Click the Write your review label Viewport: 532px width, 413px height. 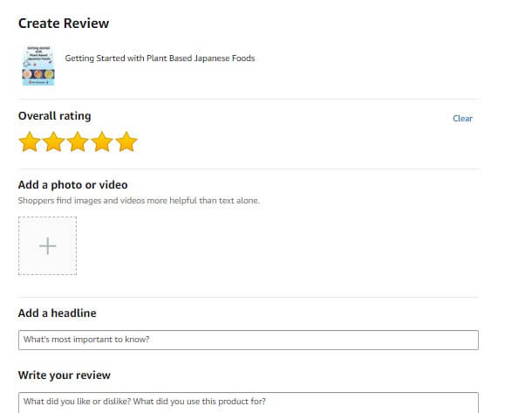[65, 375]
